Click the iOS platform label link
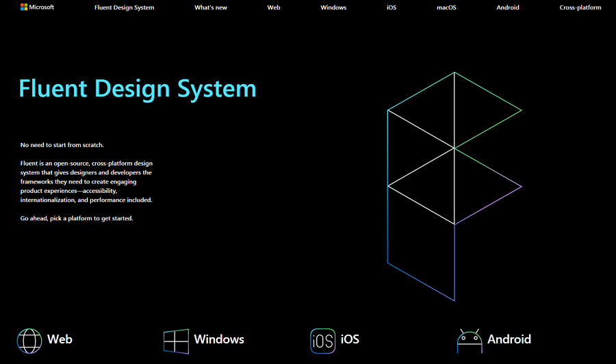This screenshot has height=364, width=616. pyautogui.click(x=350, y=339)
